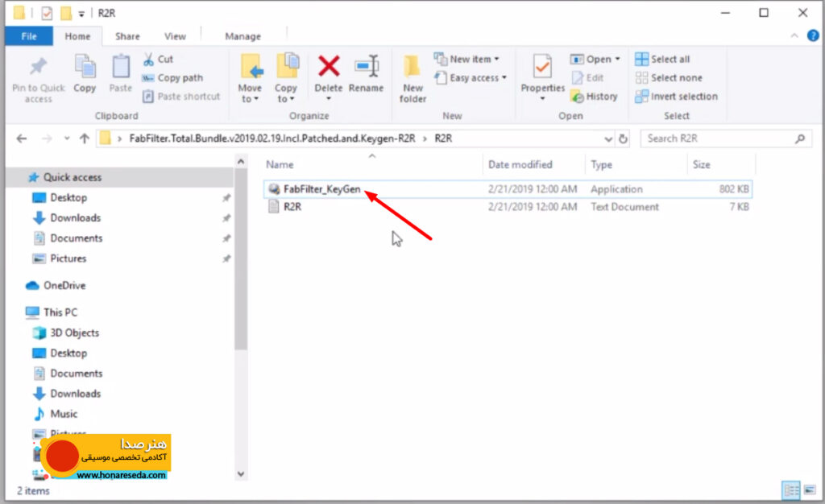Open the Share ribbon tab
The width and height of the screenshot is (825, 504).
click(x=127, y=36)
